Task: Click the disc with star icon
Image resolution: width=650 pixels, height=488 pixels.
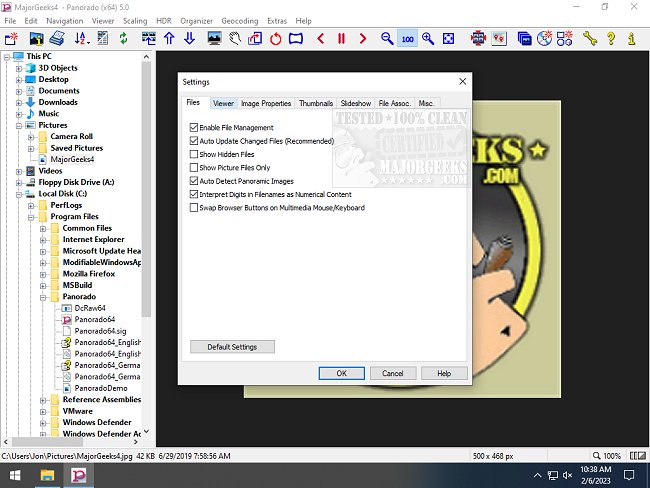Action: click(x=544, y=39)
